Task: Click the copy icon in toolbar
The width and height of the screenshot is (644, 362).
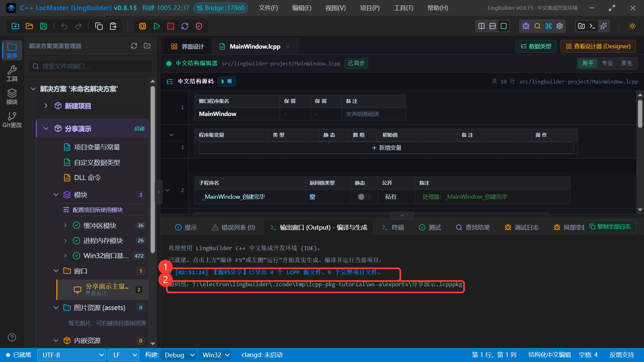Action: [x=99, y=26]
